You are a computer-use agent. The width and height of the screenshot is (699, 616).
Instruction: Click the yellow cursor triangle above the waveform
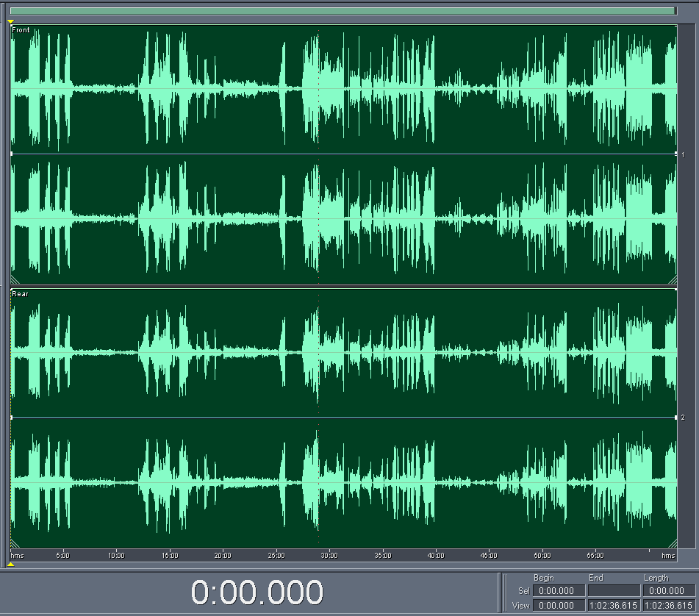click(10, 22)
